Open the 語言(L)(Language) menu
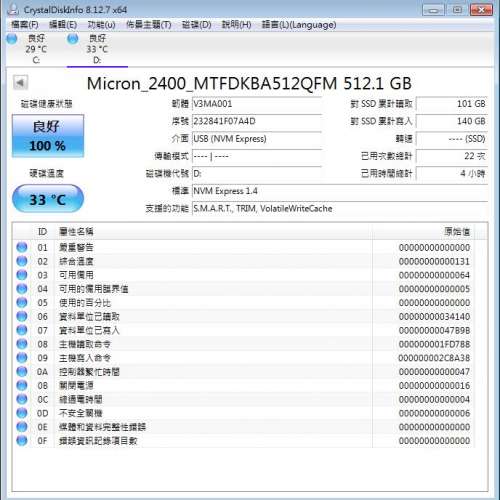Image resolution: width=500 pixels, height=500 pixels. click(x=299, y=25)
